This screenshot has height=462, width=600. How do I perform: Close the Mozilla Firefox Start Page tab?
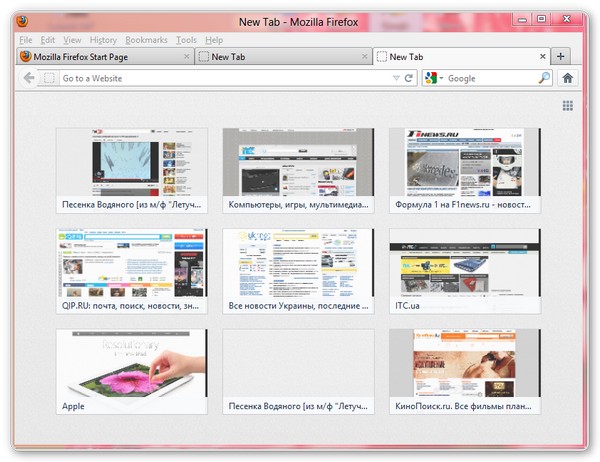187,57
